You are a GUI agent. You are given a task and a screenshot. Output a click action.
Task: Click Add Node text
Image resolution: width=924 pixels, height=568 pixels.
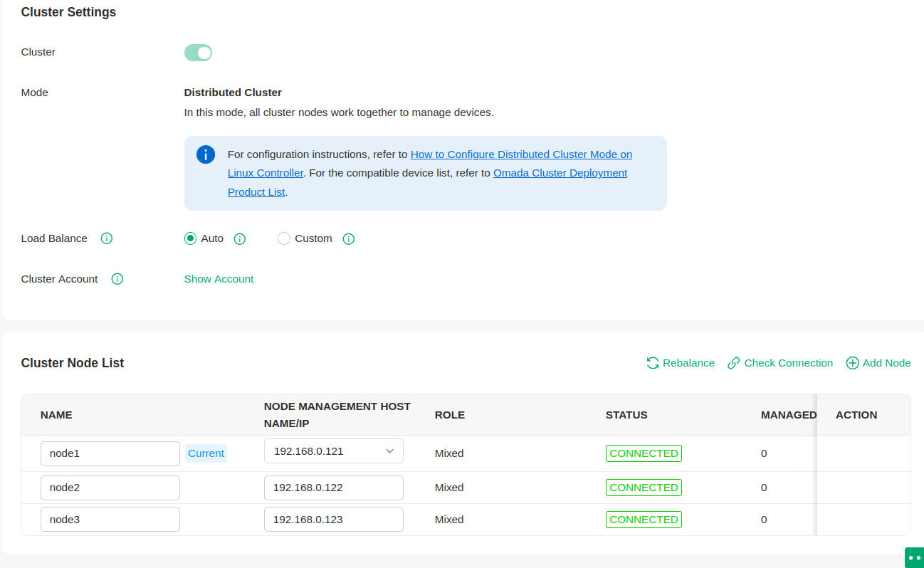pos(887,363)
